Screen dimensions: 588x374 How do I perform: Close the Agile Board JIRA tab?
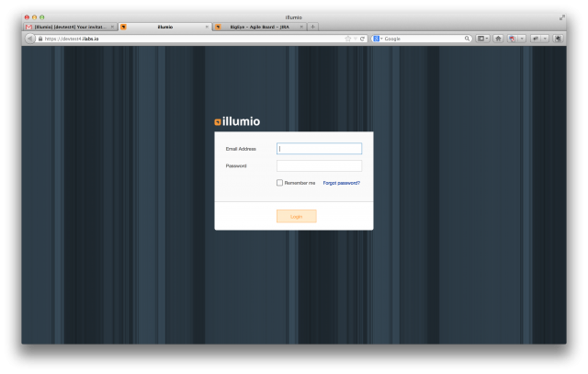pyautogui.click(x=301, y=27)
